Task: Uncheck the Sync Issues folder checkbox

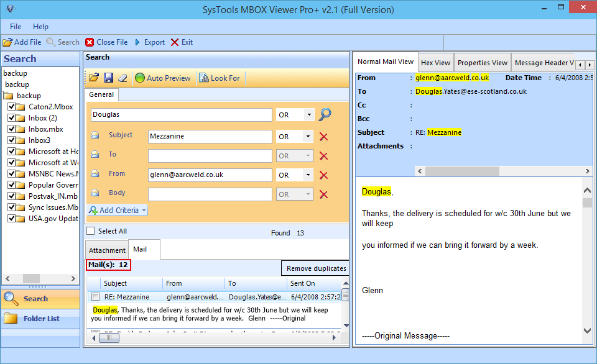Action: pyautogui.click(x=11, y=207)
